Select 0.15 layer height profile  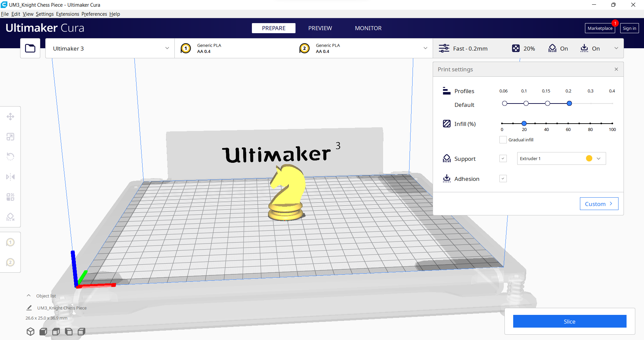pos(547,104)
